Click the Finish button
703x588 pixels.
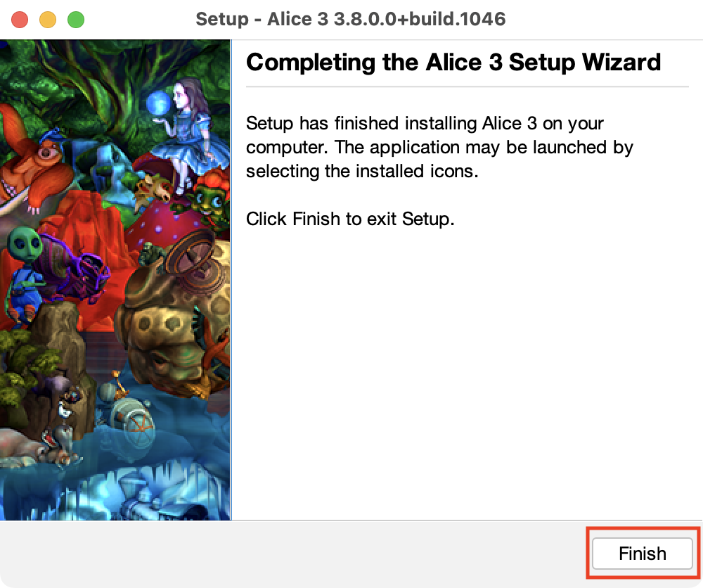(642, 554)
